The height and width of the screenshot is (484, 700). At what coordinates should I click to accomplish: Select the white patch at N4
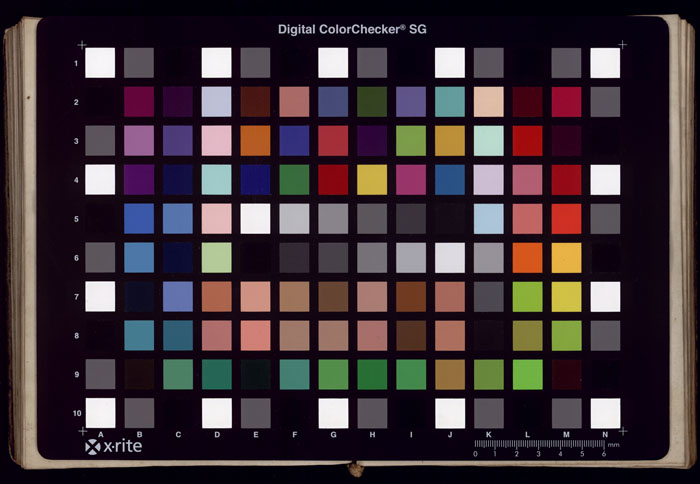coord(605,179)
